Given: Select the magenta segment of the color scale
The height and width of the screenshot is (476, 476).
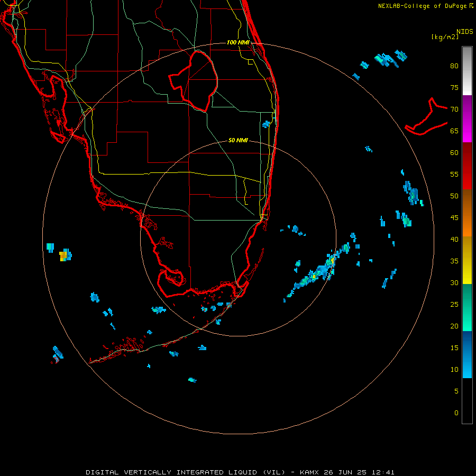Looking at the screenshot, I should tap(467, 119).
